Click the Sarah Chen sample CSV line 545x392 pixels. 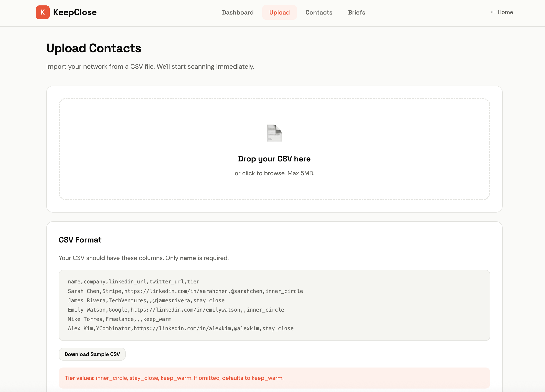pyautogui.click(x=185, y=291)
